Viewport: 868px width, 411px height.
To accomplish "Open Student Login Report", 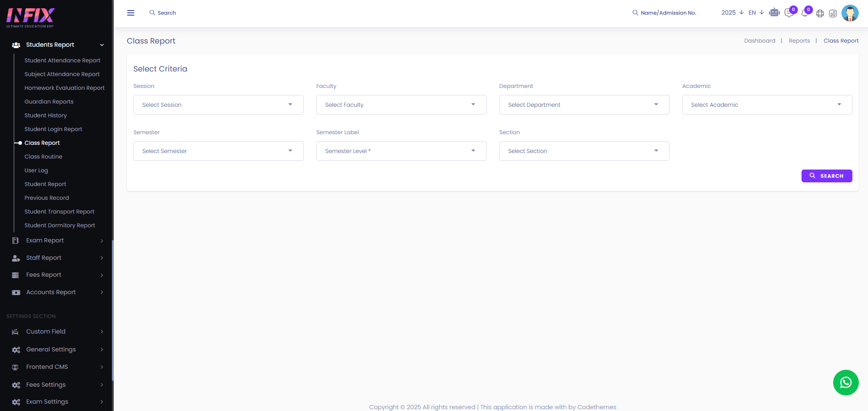I will click(53, 129).
